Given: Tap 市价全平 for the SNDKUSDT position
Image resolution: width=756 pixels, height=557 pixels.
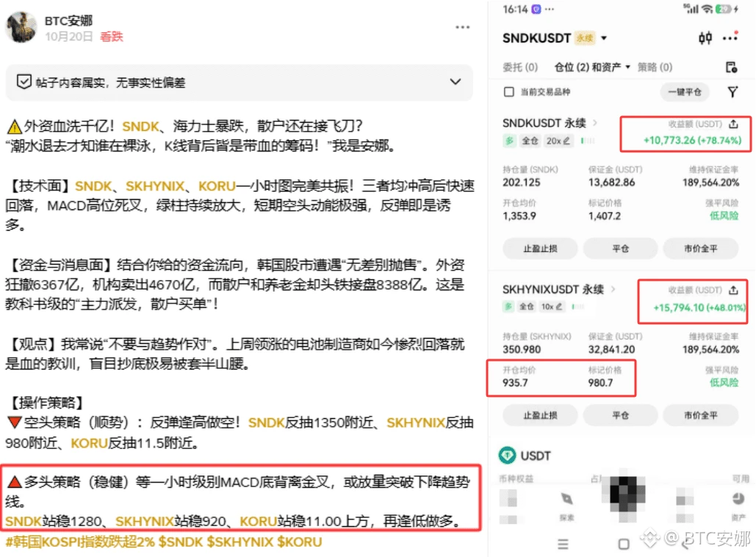Looking at the screenshot, I should click(701, 249).
